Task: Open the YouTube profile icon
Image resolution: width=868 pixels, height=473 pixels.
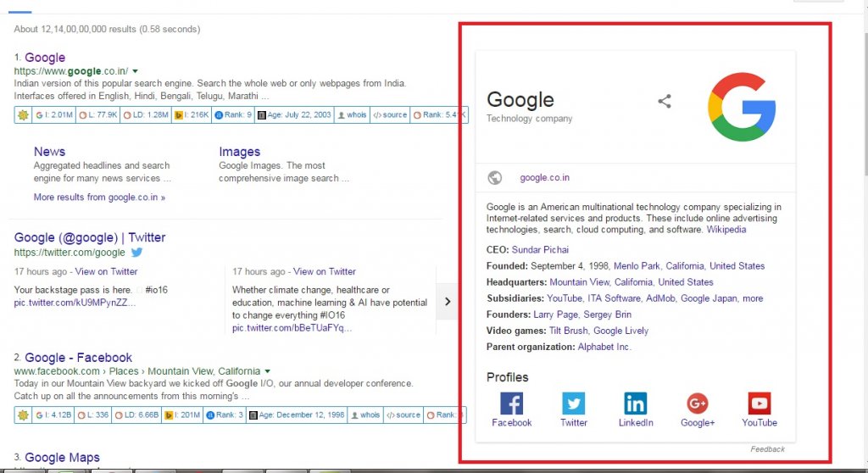Action: [x=759, y=403]
